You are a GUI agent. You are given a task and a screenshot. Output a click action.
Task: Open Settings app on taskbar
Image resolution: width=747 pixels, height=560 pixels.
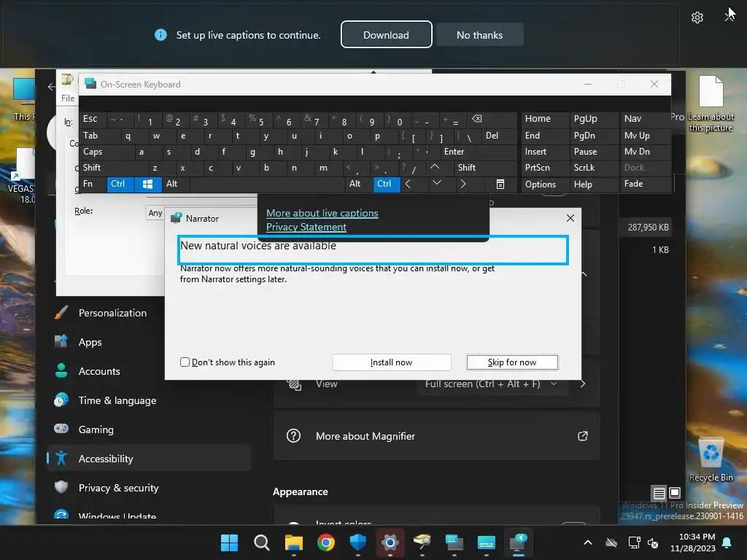pyautogui.click(x=390, y=542)
